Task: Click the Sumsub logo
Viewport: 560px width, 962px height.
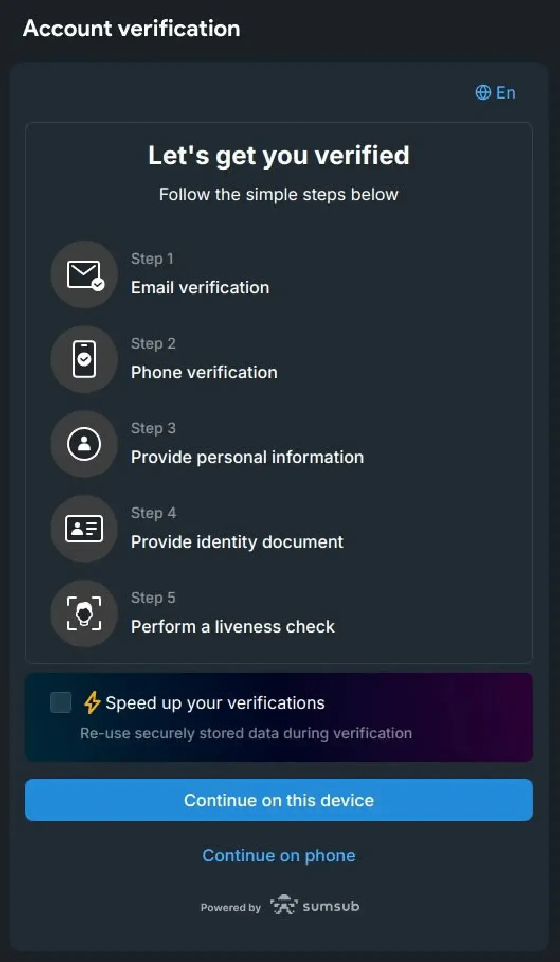Action: pyautogui.click(x=315, y=905)
